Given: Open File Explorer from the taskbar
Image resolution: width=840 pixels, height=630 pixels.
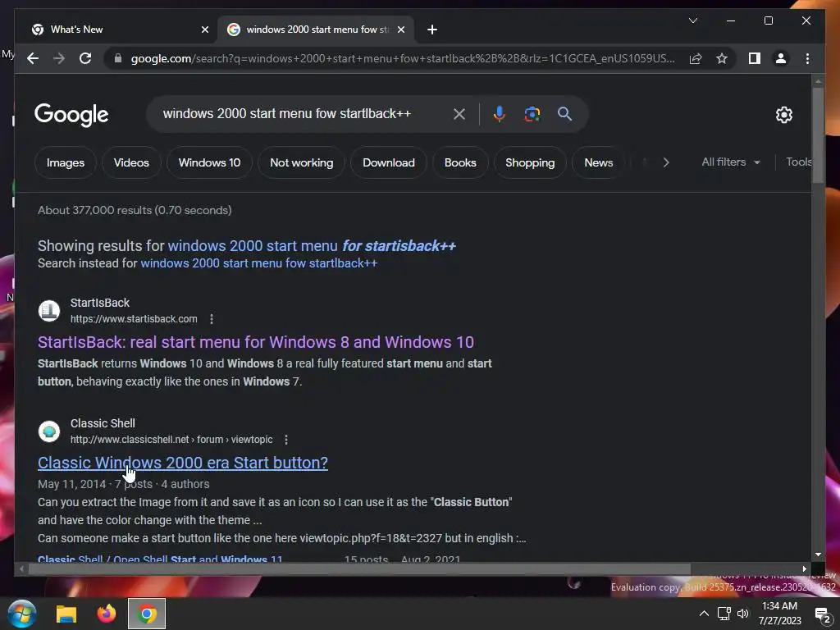Looking at the screenshot, I should coord(66,614).
